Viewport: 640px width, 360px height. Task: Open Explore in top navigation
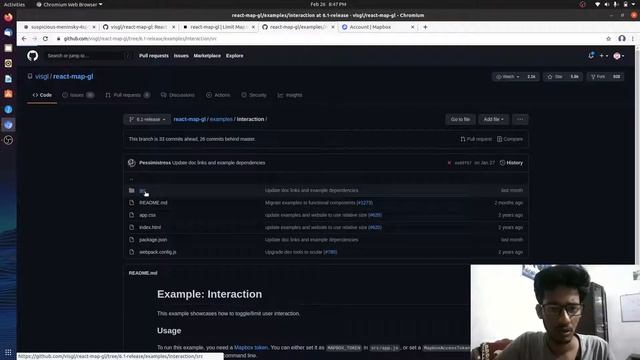(234, 56)
